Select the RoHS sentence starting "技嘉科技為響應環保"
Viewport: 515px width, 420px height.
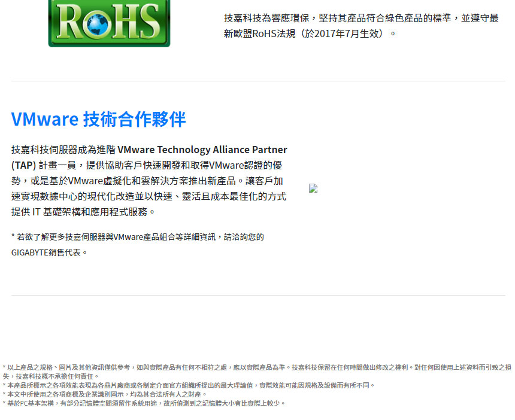361,26
